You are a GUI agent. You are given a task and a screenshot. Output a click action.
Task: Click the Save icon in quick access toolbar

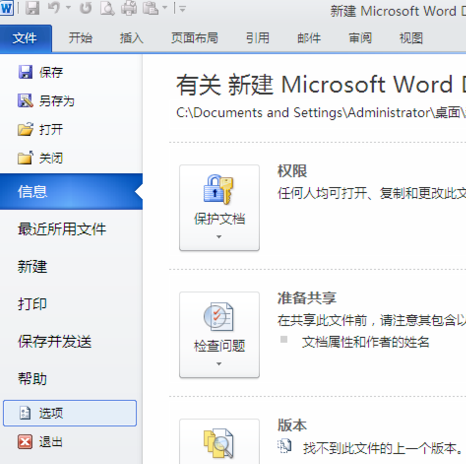pos(32,8)
